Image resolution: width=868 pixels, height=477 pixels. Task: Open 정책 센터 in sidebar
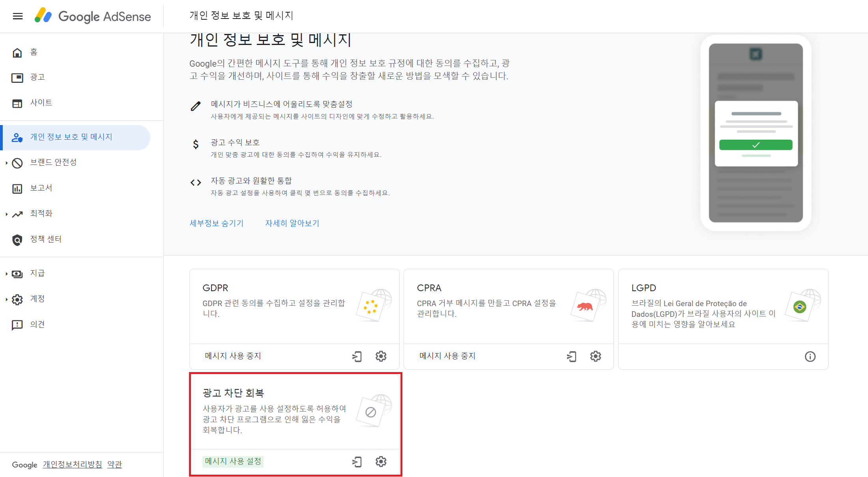click(x=46, y=239)
